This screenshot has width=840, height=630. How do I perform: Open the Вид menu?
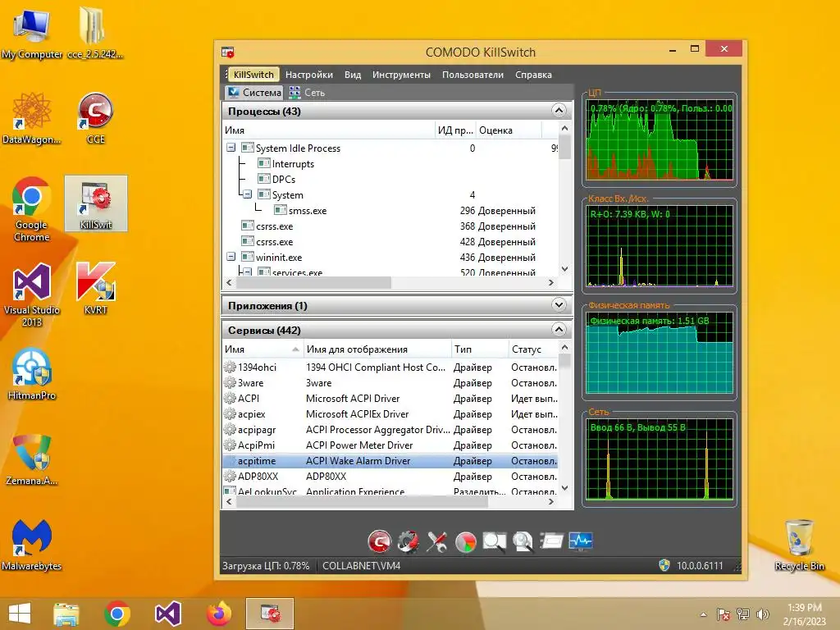[353, 75]
